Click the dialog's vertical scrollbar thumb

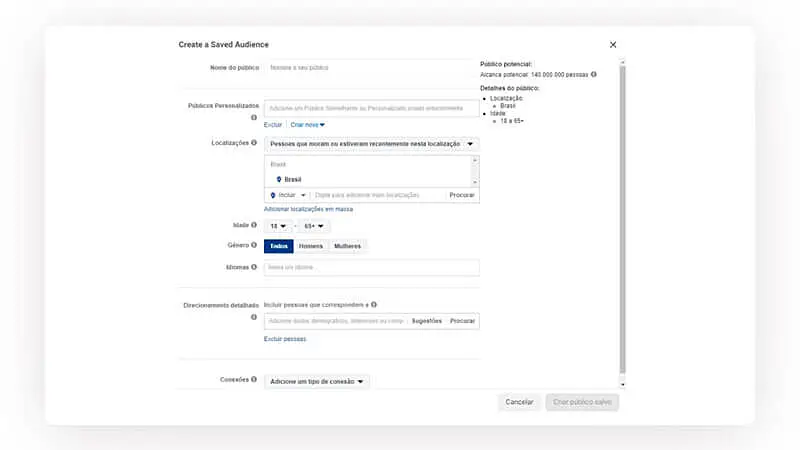[622, 219]
